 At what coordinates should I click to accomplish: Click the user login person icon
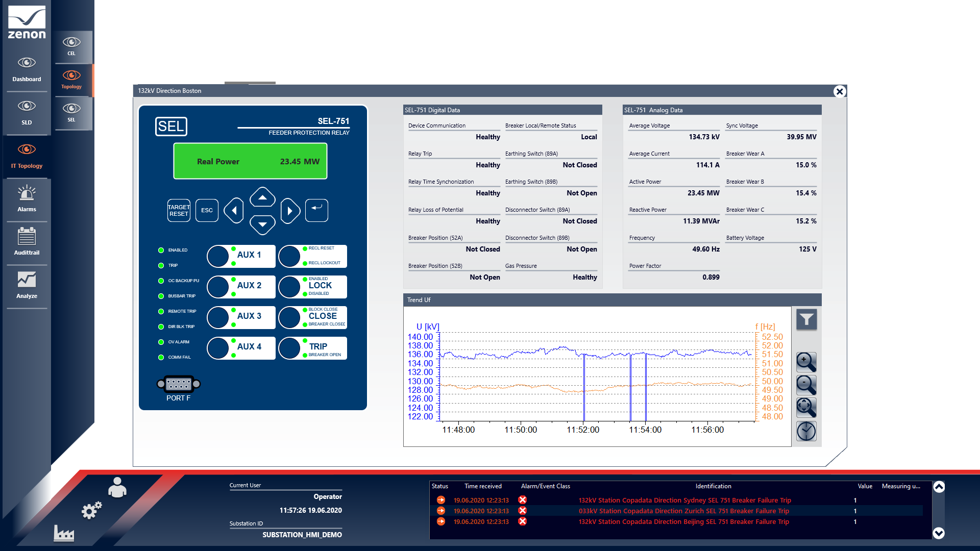click(117, 488)
